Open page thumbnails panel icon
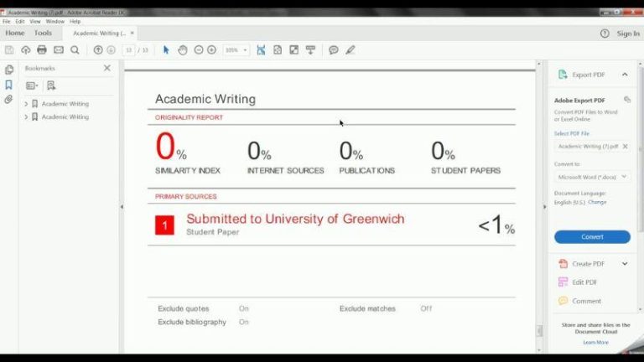This screenshot has width=644, height=362. click(9, 70)
